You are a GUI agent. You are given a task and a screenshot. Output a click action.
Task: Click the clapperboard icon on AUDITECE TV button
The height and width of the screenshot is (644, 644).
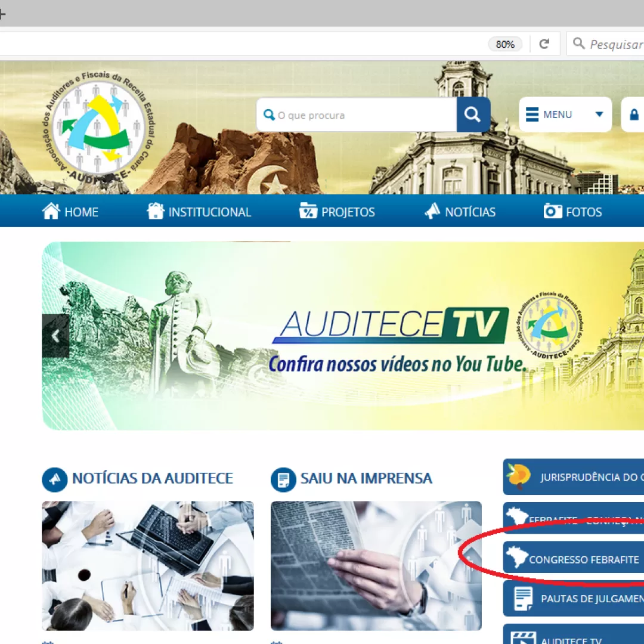[523, 638]
